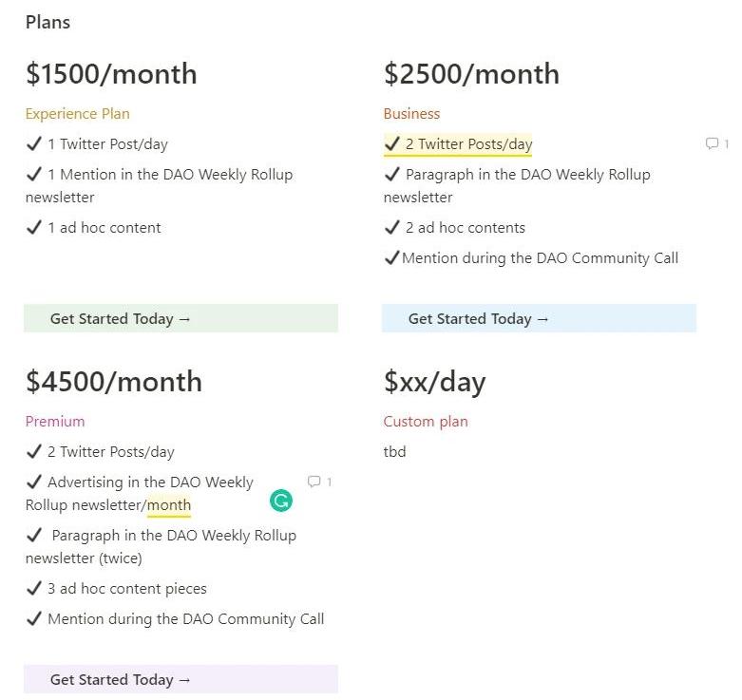This screenshot has width=742, height=700.
Task: Click the highlighted 2 Twitter Posts/day text
Action: [468, 144]
